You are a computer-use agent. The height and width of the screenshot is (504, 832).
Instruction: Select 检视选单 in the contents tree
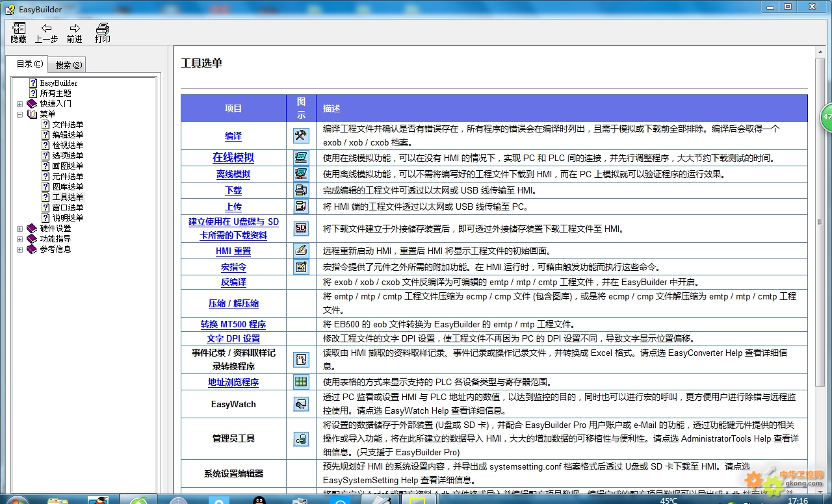pyautogui.click(x=68, y=145)
